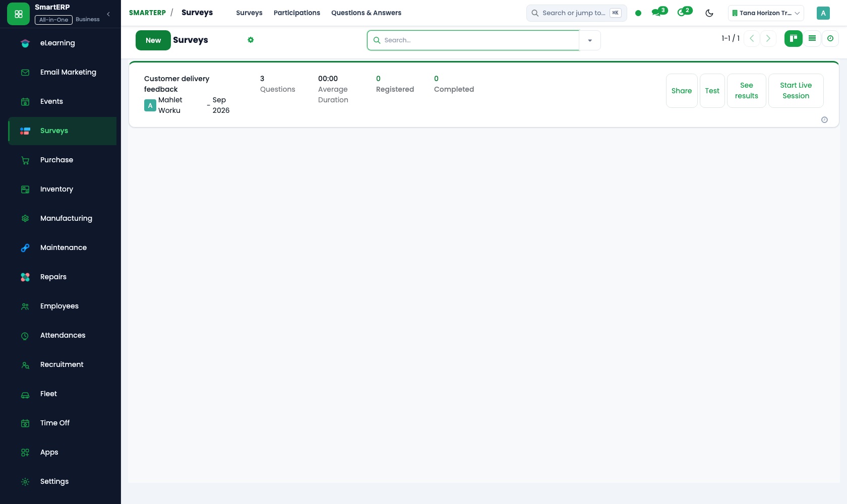
Task: Expand the search filter options dropdown
Action: point(590,40)
